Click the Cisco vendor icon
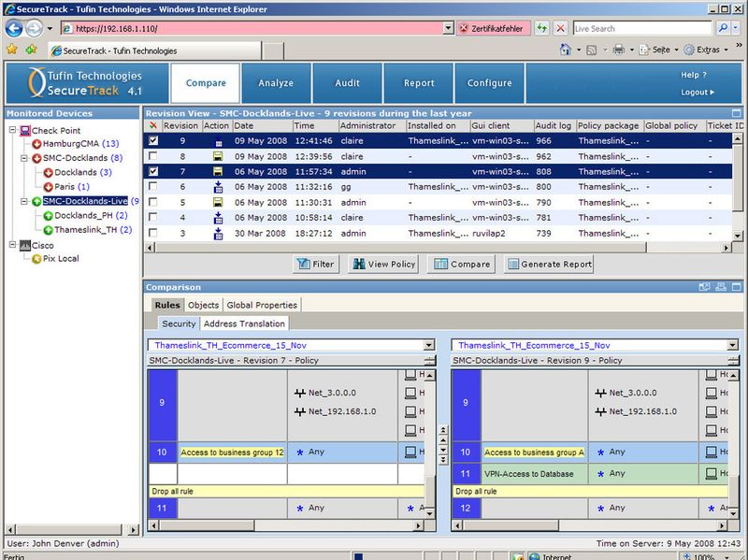Screen dimensions: 748x560 click(25, 246)
